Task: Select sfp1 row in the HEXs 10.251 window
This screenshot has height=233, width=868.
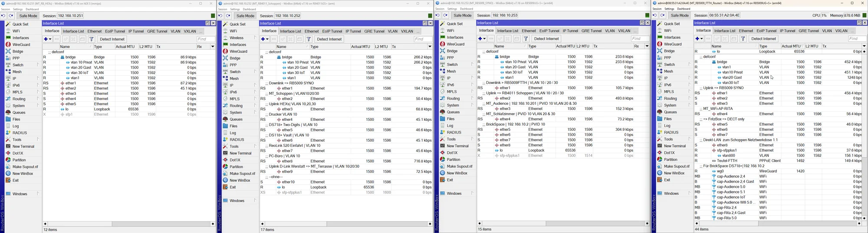Action: (129, 114)
